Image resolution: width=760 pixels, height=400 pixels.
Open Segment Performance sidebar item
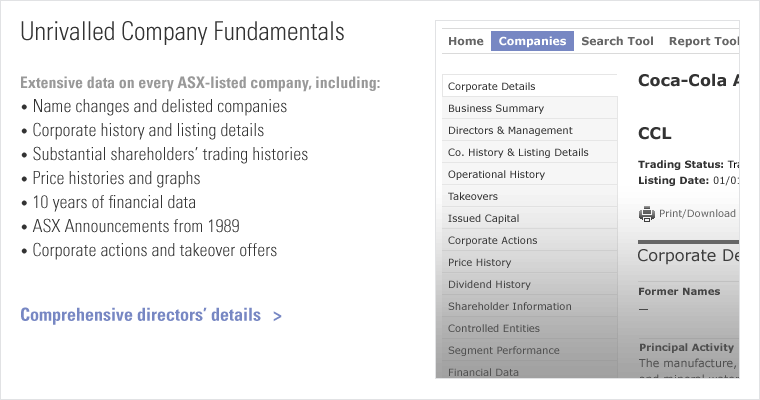(x=503, y=351)
